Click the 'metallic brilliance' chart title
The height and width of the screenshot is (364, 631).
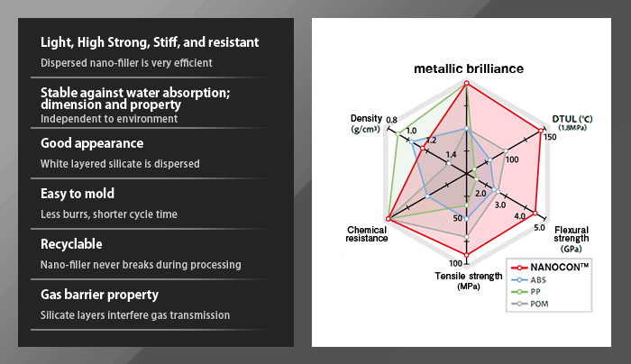click(x=469, y=68)
